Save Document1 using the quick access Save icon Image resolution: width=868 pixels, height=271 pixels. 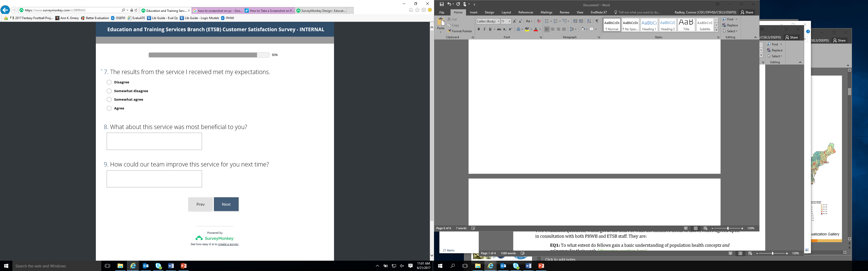coord(441,4)
